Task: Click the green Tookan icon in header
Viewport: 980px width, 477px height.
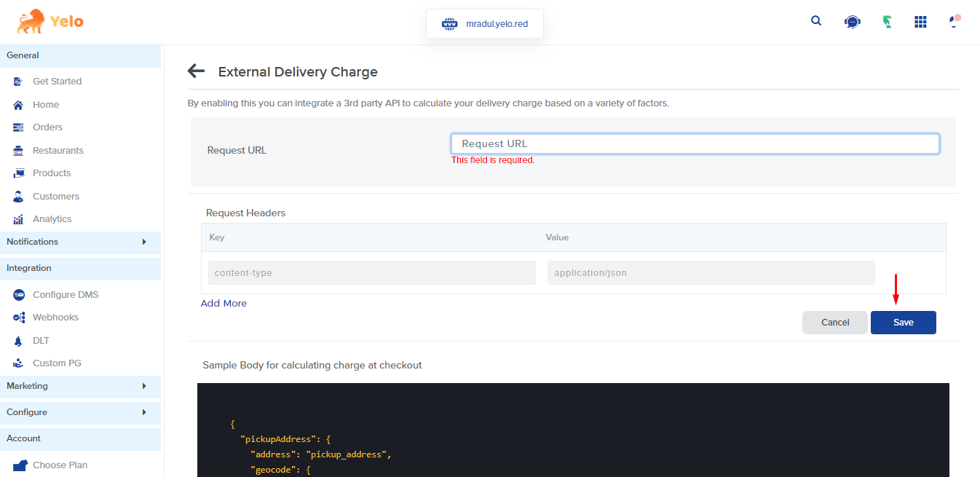Action: [x=888, y=22]
